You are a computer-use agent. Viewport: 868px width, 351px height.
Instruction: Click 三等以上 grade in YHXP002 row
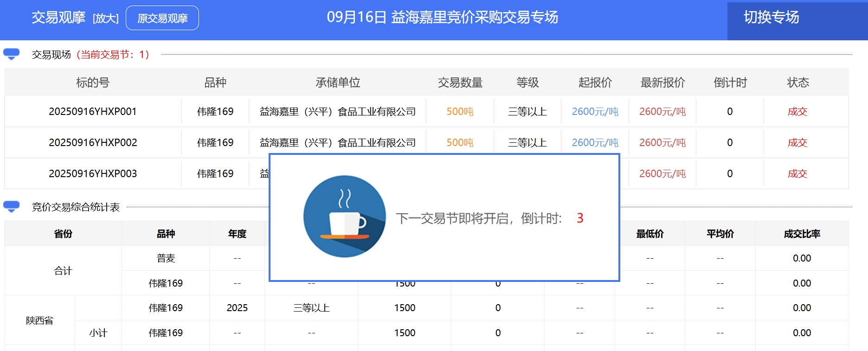coord(527,143)
